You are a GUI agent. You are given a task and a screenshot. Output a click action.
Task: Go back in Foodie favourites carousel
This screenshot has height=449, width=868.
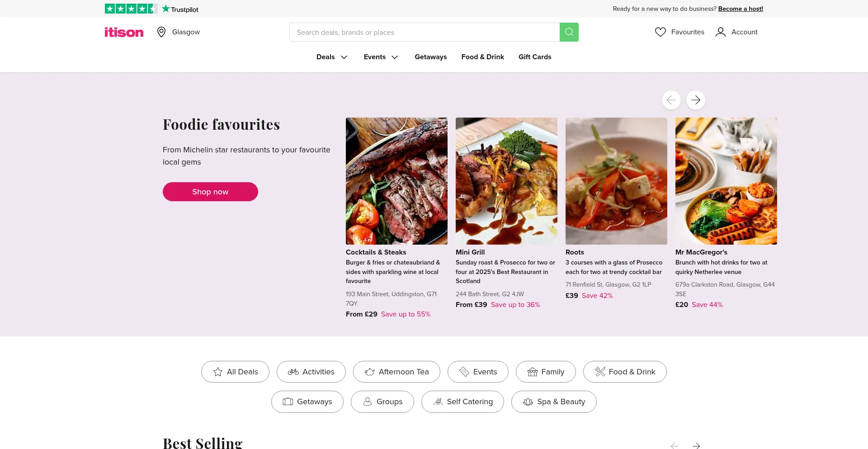coord(671,100)
